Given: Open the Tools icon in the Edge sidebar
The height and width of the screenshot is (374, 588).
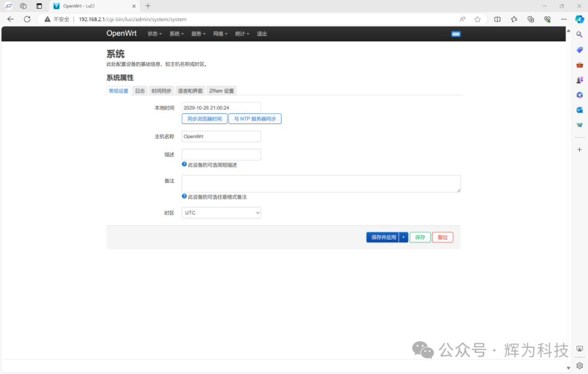Looking at the screenshot, I should tap(579, 64).
